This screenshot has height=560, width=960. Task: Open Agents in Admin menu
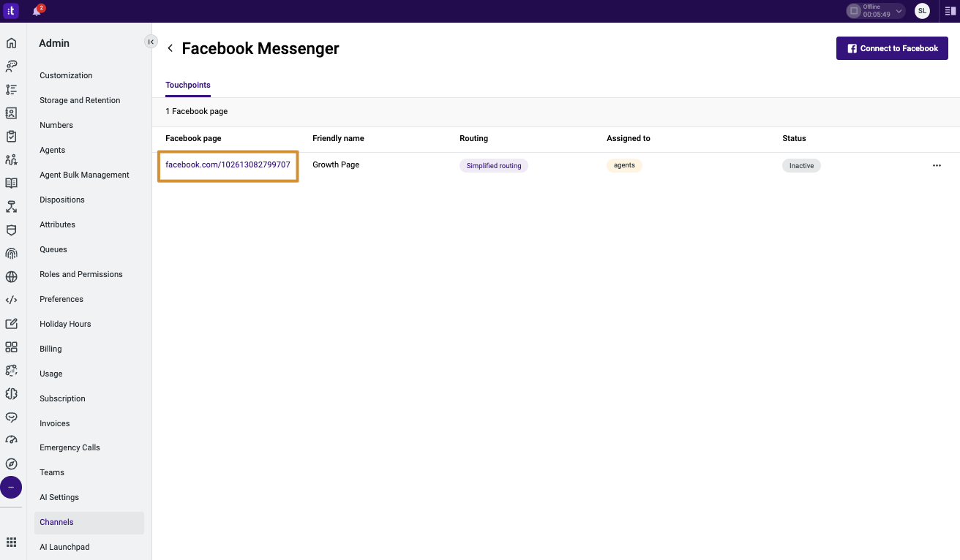point(52,150)
